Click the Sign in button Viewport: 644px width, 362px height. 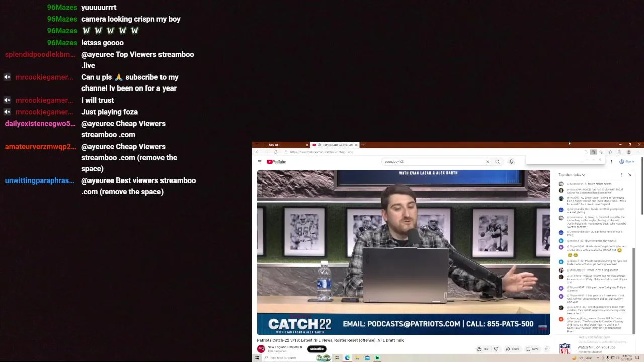click(x=626, y=162)
